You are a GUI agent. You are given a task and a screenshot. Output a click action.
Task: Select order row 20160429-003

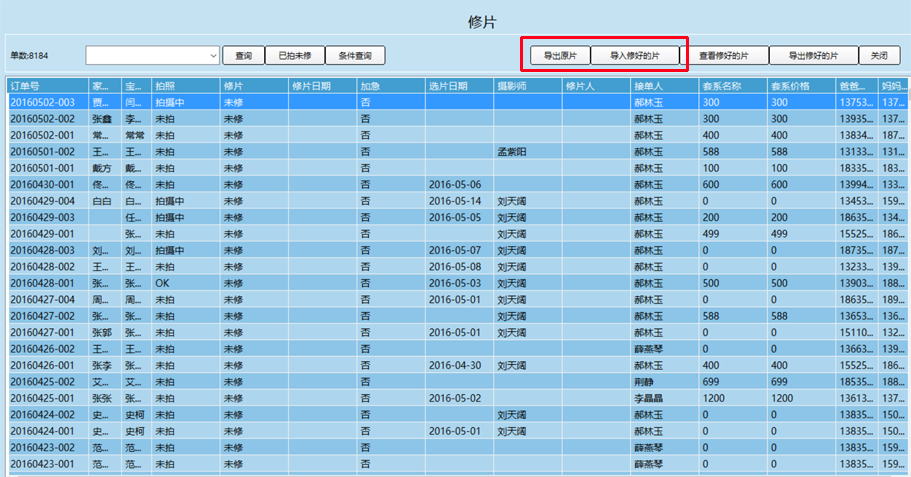tap(457, 217)
